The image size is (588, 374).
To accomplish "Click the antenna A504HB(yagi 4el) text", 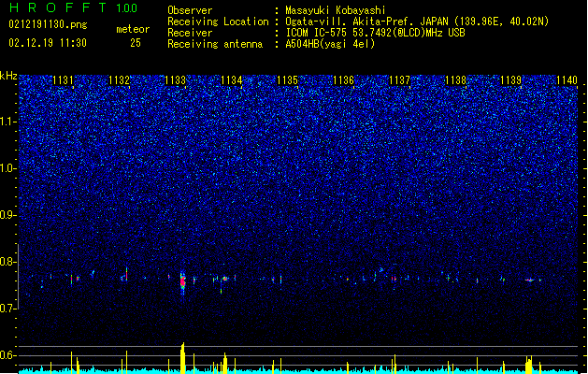I will point(330,44).
